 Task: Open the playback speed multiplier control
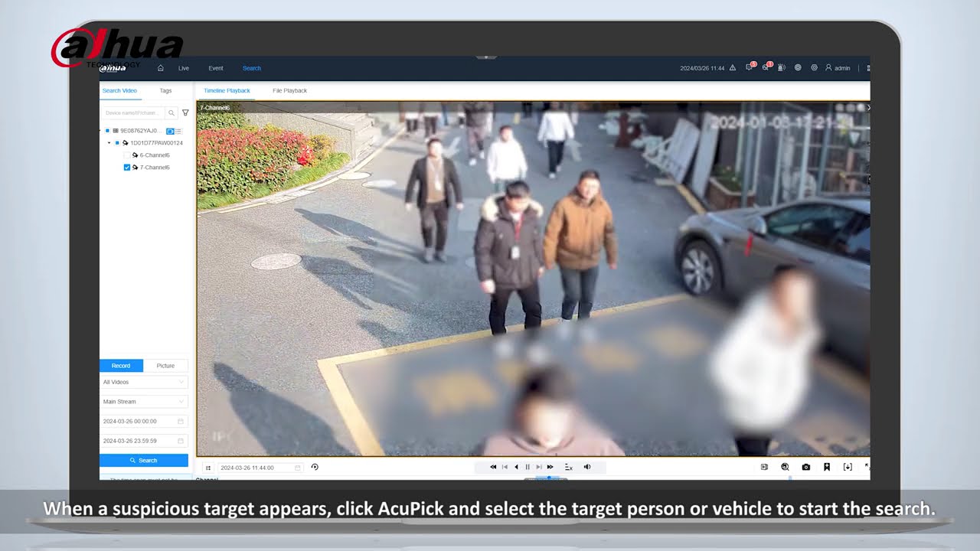[568, 467]
